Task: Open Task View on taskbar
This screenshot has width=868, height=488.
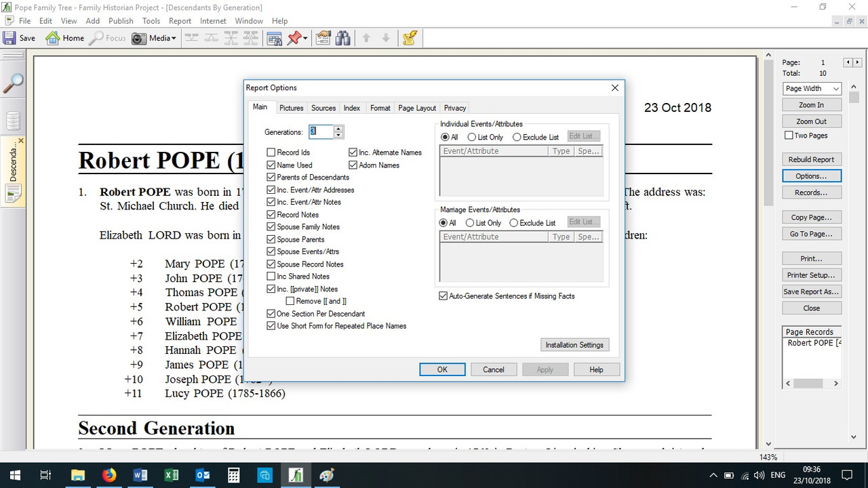Action: 46,476
